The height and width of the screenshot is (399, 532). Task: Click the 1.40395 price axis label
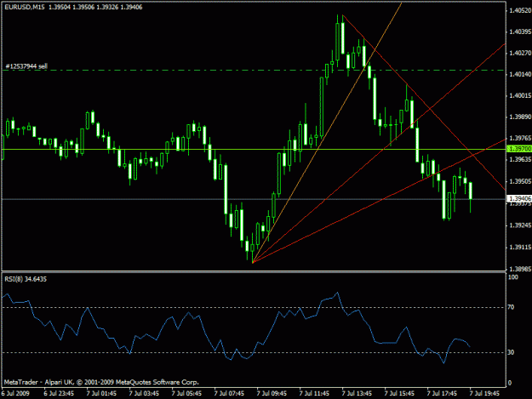(520, 31)
